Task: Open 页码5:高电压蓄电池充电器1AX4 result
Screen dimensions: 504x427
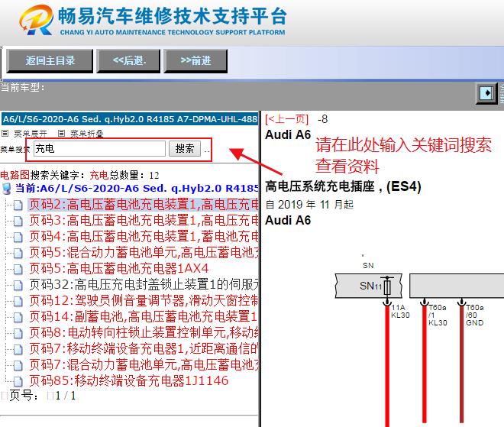Action: pyautogui.click(x=119, y=268)
